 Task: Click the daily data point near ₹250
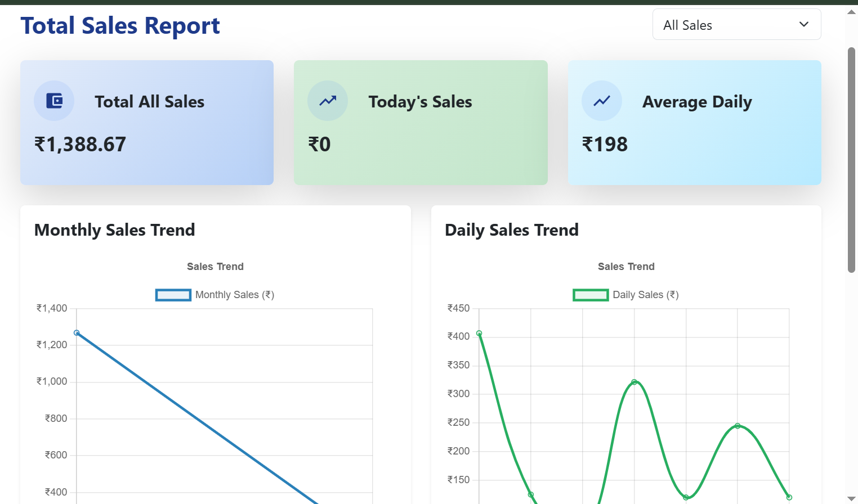(738, 426)
